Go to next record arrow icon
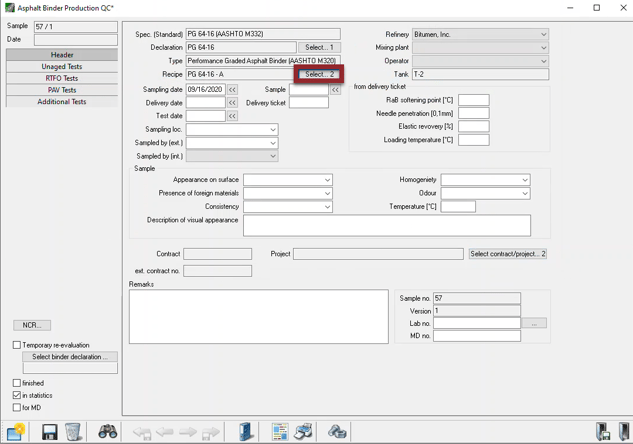The image size is (633, 444). [188, 432]
